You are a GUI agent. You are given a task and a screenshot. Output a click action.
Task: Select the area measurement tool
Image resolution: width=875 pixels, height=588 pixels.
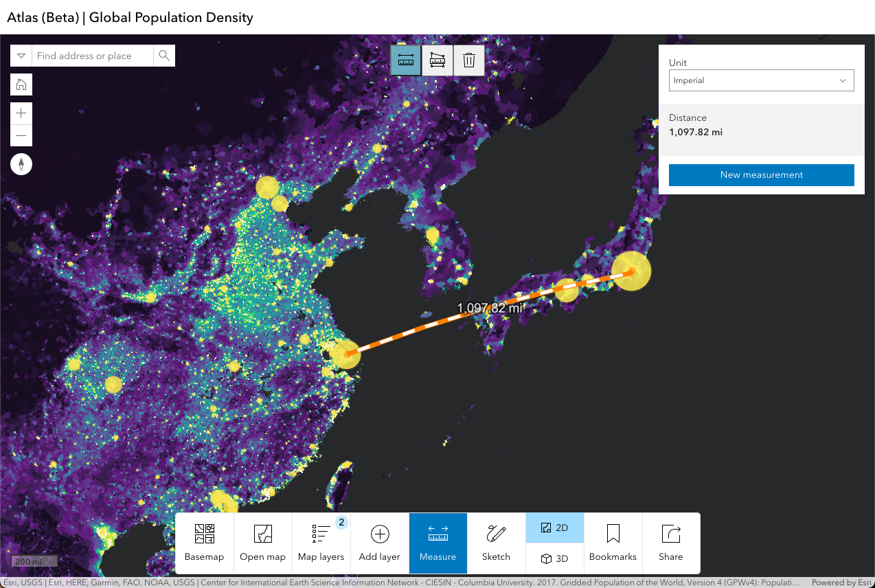[437, 60]
